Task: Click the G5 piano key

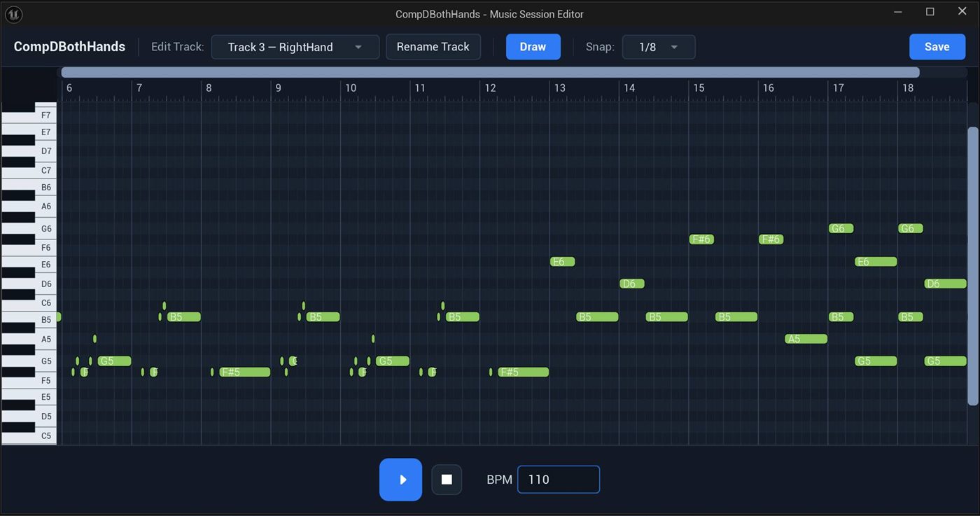Action: click(x=28, y=361)
